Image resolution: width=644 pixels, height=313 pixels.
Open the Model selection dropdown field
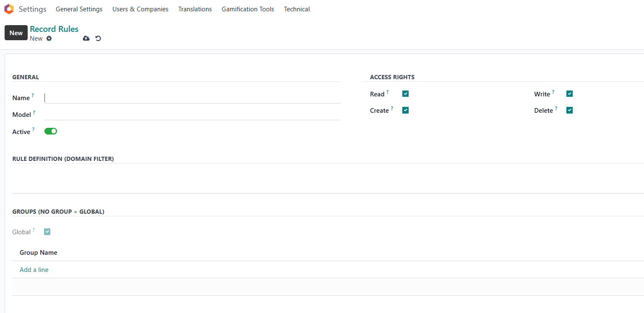coord(192,114)
